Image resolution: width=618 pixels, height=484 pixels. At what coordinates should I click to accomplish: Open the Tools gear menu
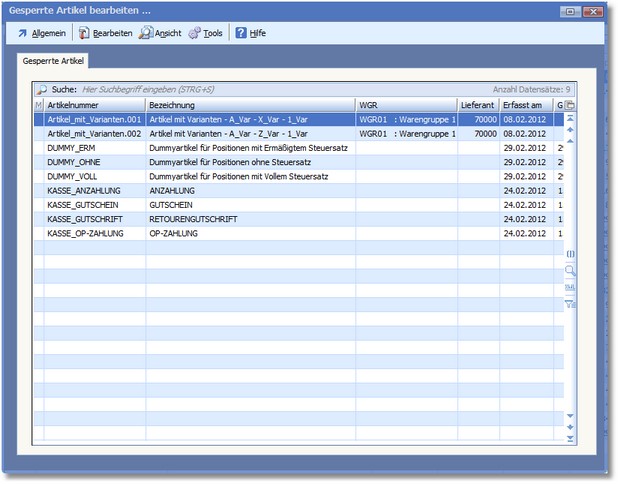(x=205, y=33)
